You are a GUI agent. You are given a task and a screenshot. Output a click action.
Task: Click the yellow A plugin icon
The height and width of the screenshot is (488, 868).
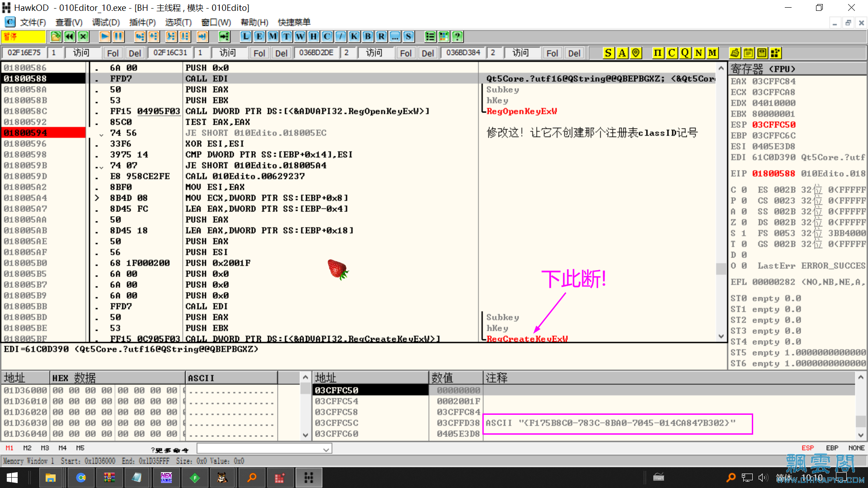click(622, 53)
